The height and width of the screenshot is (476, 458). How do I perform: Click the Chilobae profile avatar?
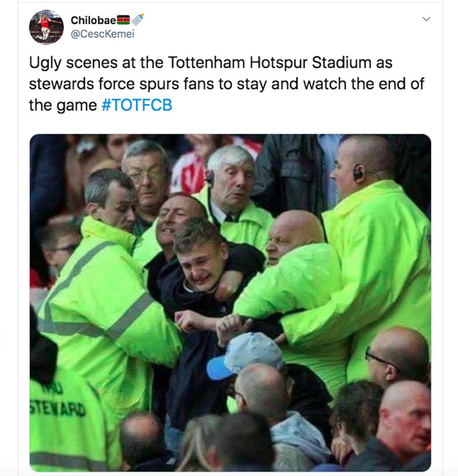(46, 27)
